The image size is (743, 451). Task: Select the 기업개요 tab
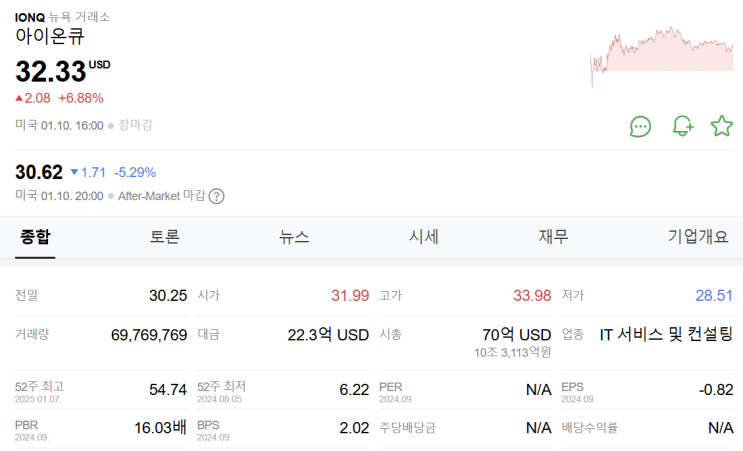coord(698,237)
